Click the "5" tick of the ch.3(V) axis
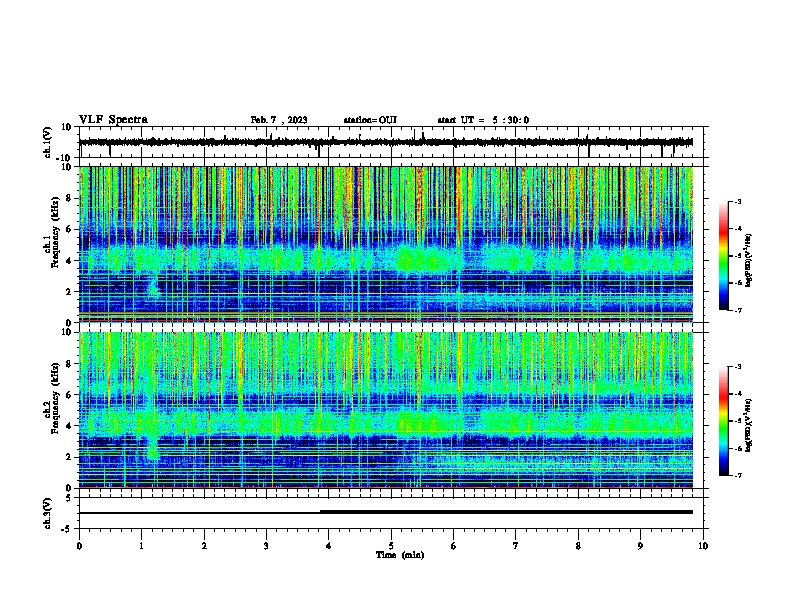The height and width of the screenshot is (612, 792). click(x=69, y=497)
